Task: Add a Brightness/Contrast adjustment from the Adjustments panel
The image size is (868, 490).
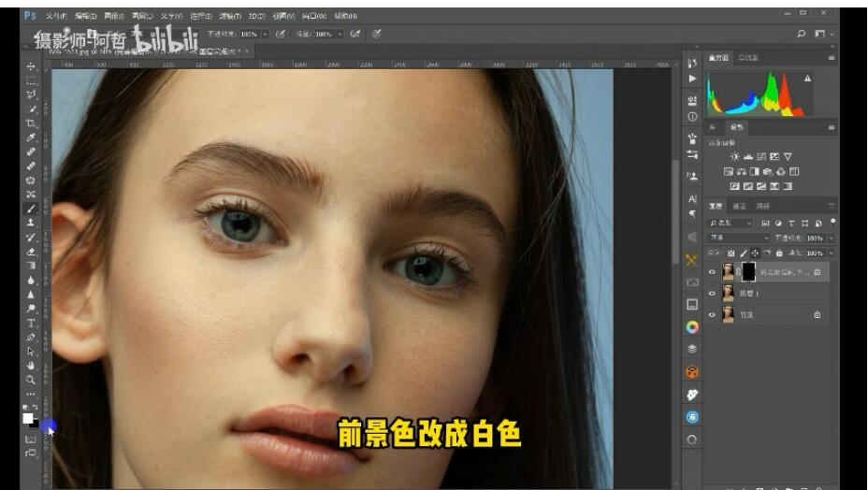Action: coord(734,157)
